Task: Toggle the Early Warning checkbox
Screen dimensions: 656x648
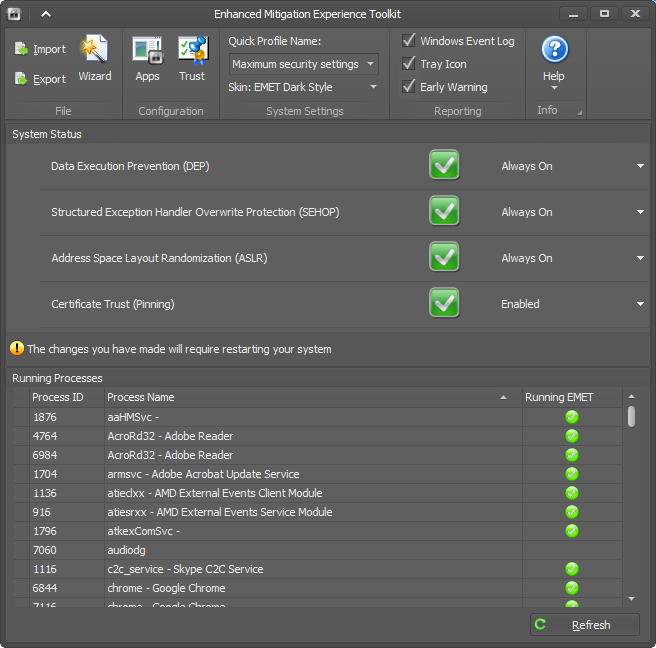Action: click(x=409, y=87)
